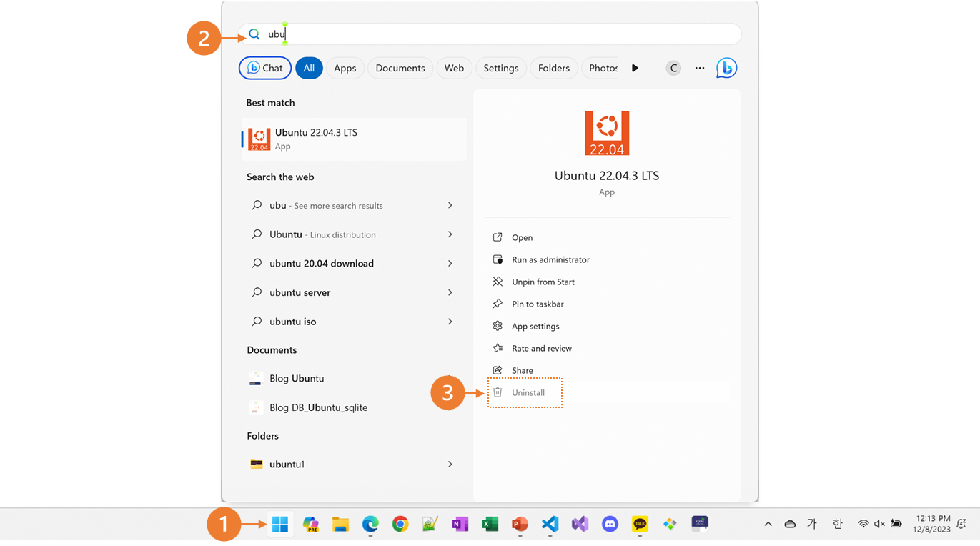Click the large Ubuntu 22.04 logo in details pane
The image size is (980, 546).
(607, 133)
